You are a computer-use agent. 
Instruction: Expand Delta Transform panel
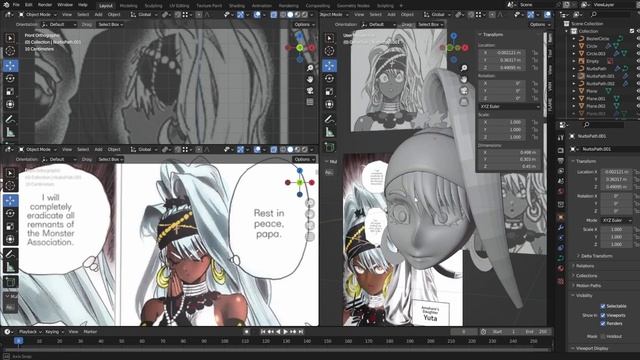(596, 256)
